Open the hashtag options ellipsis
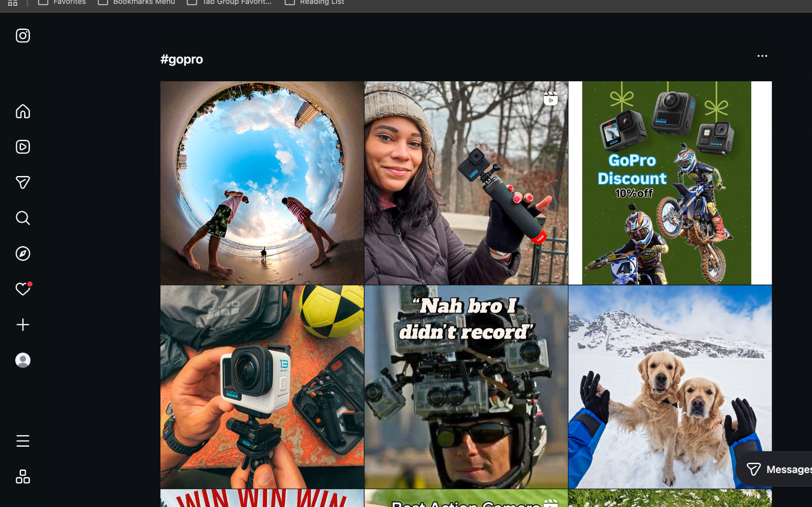This screenshot has width=812, height=507. pos(762,56)
